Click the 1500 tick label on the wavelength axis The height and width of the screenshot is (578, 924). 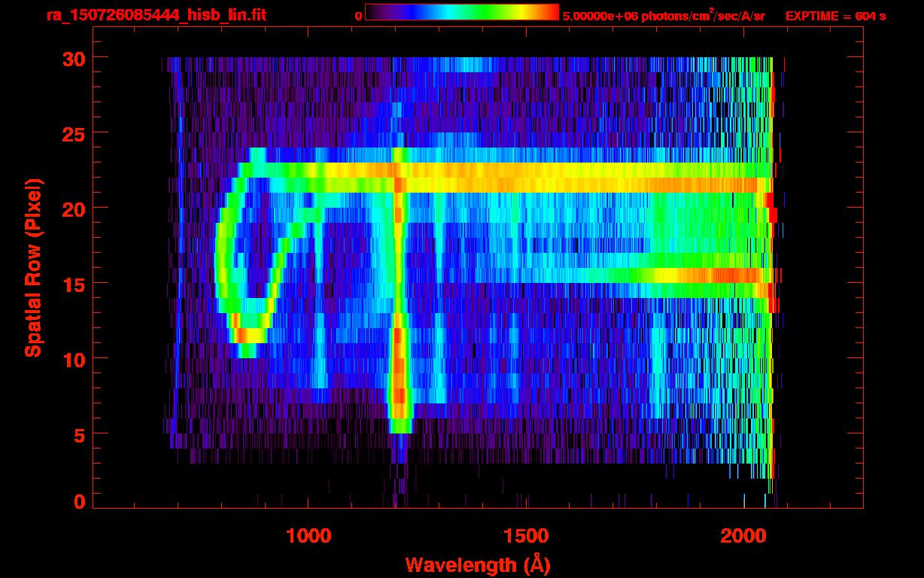pos(525,535)
